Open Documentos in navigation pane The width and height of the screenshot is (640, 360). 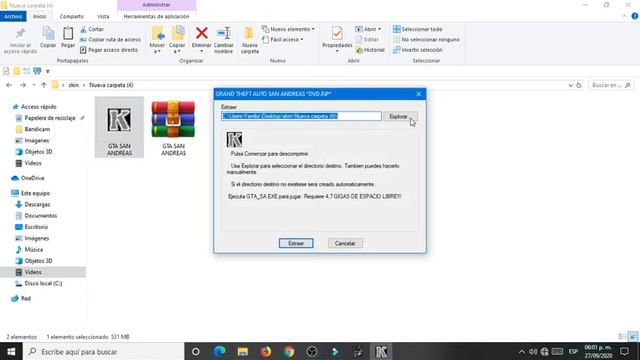pyautogui.click(x=40, y=216)
